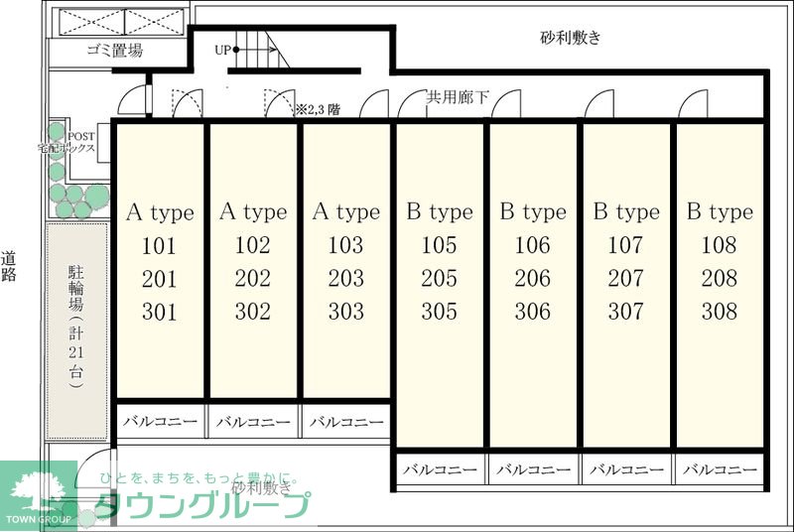Click room number 306
This screenshot has height=532, width=794.
(532, 312)
